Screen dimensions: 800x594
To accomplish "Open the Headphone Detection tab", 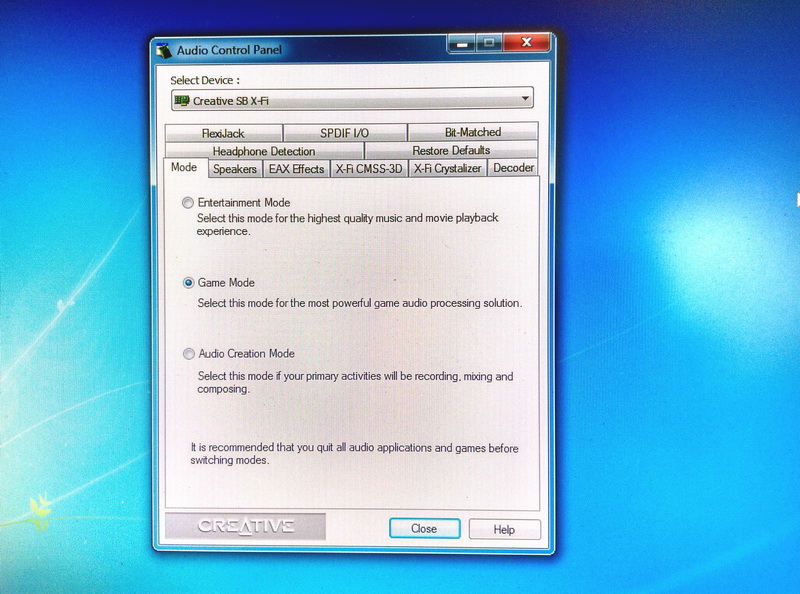I will pos(264,151).
